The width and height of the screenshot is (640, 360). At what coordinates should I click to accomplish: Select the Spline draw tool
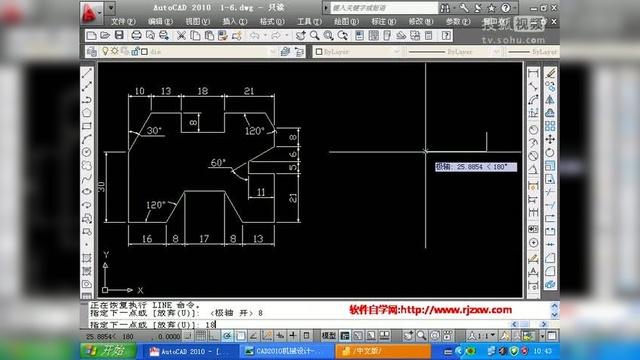(87, 178)
